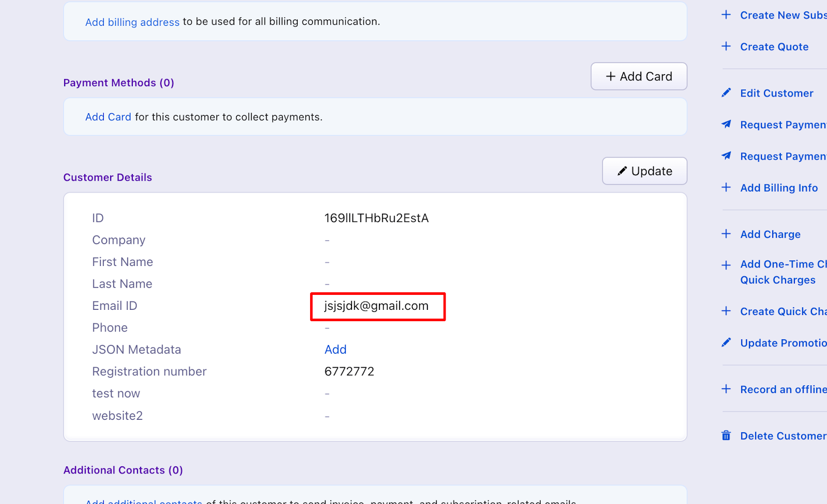Choose Record an offline action
827x504 pixels.
point(783,389)
